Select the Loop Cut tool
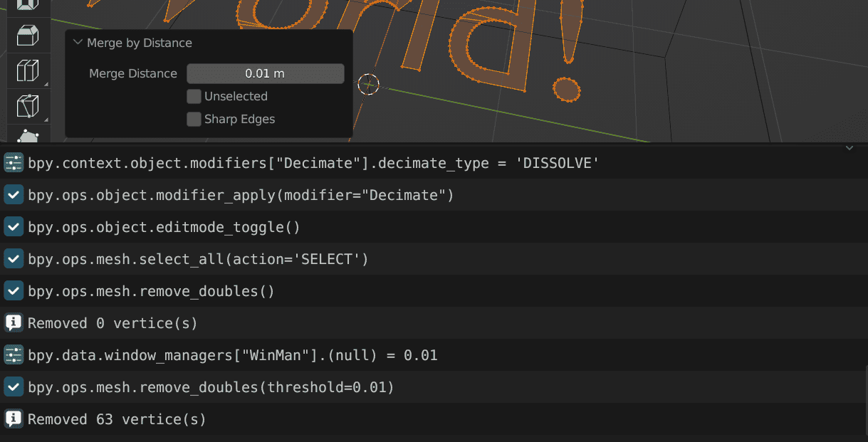 [28, 71]
